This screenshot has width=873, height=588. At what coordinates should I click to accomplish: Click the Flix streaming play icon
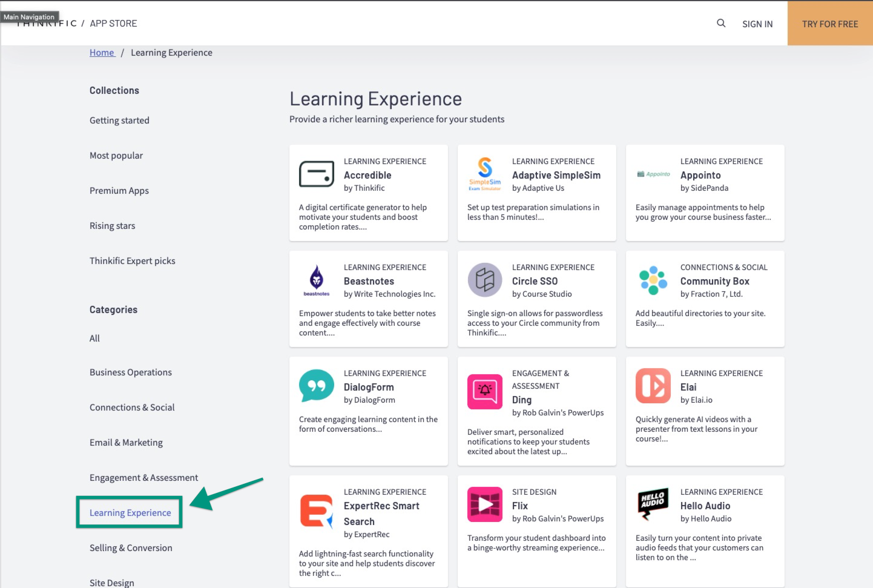(x=484, y=504)
